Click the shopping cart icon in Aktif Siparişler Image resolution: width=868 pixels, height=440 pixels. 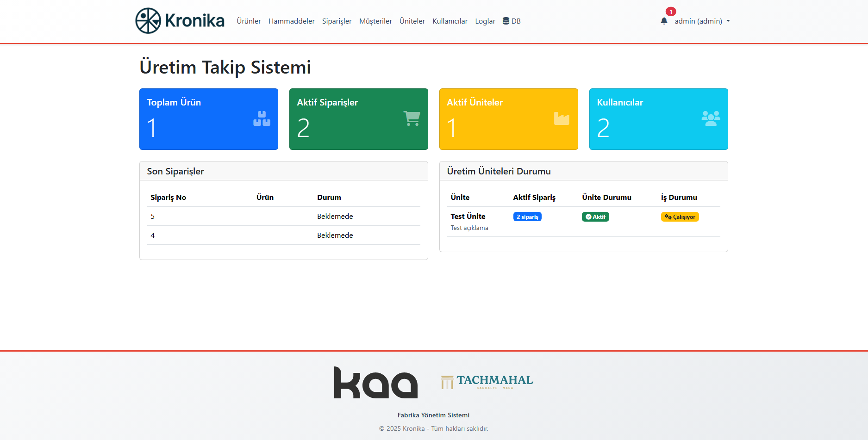[412, 118]
